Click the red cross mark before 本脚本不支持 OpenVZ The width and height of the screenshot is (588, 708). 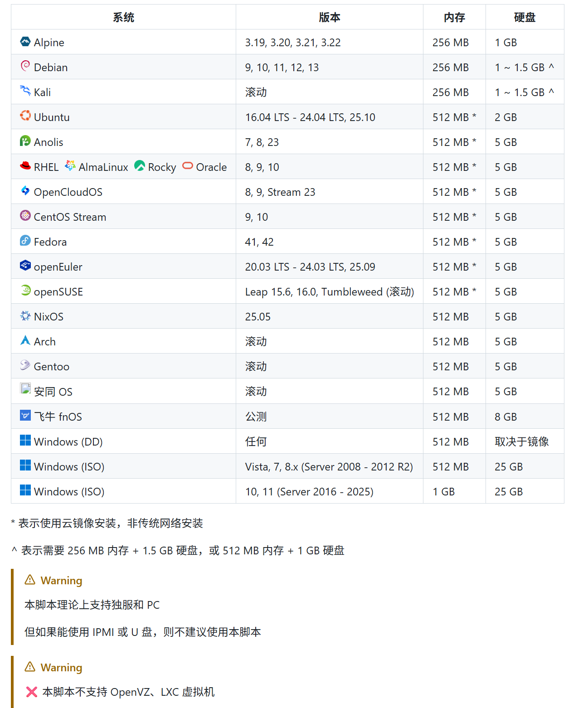point(32,692)
